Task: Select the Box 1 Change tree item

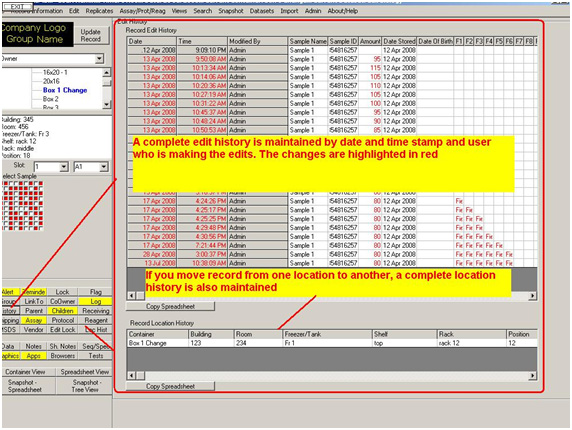Action: pyautogui.click(x=65, y=90)
